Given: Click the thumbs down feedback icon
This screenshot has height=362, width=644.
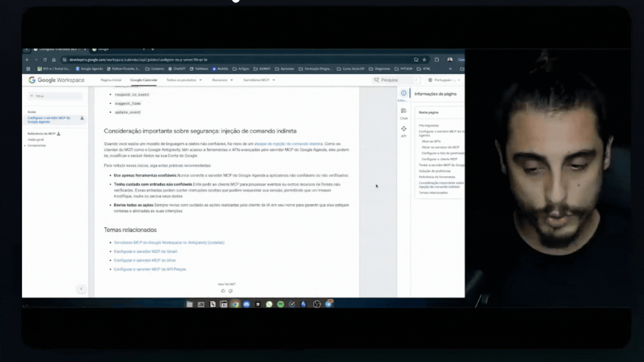Looking at the screenshot, I should point(230,291).
